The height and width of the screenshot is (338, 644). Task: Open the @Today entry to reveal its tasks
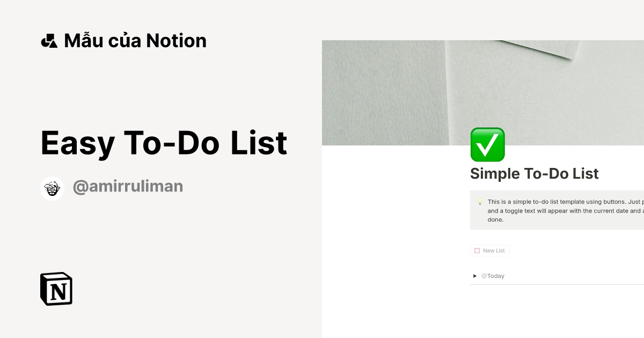492,276
